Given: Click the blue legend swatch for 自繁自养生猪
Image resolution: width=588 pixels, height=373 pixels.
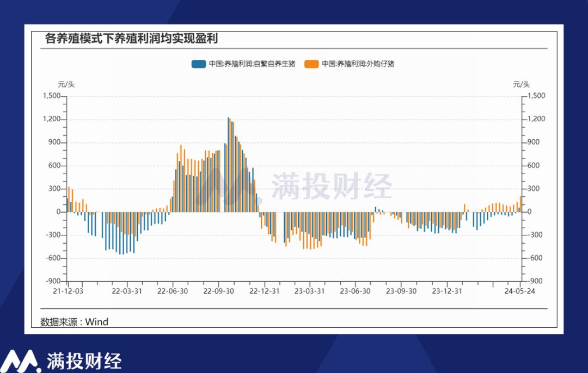Looking at the screenshot, I should tap(198, 64).
